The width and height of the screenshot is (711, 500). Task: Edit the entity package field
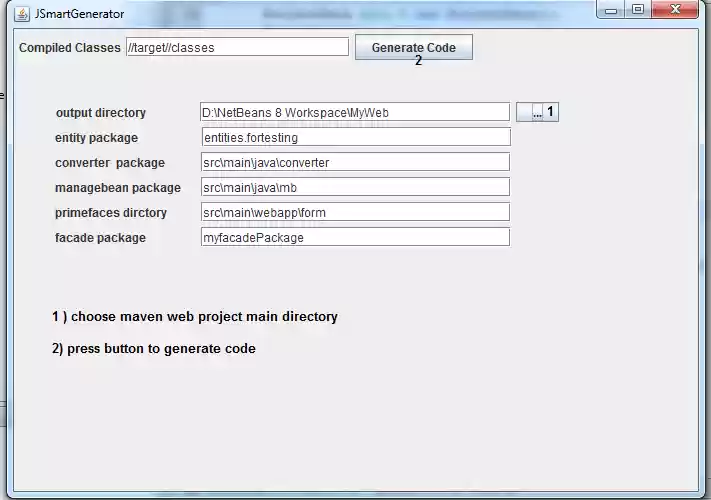point(356,137)
